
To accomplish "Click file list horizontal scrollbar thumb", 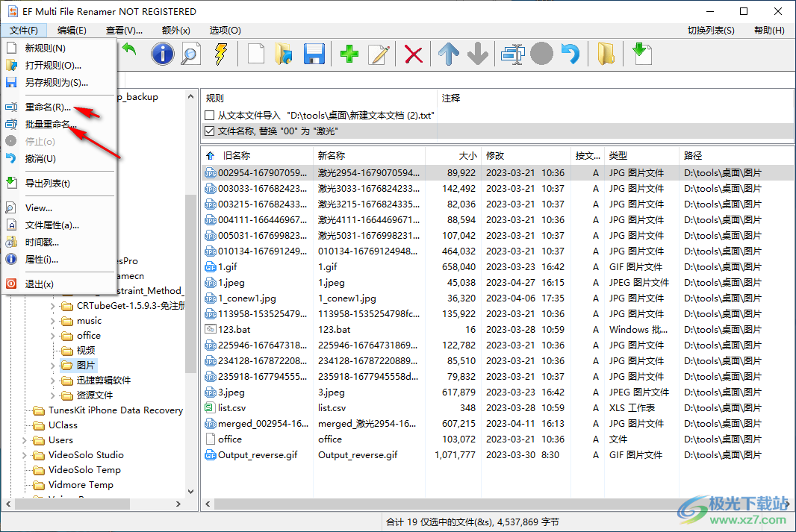I will pos(497,504).
